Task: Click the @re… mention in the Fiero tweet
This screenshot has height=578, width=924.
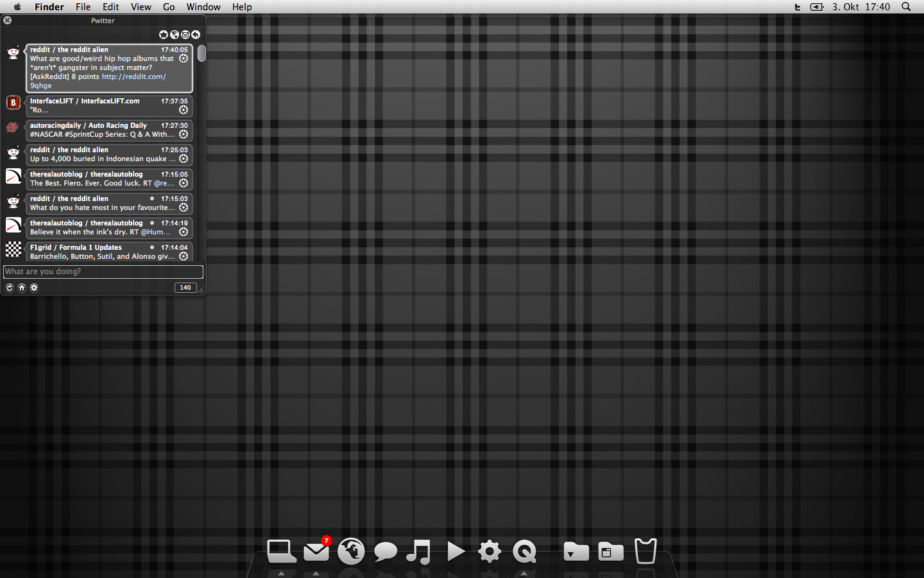Action: pyautogui.click(x=164, y=183)
